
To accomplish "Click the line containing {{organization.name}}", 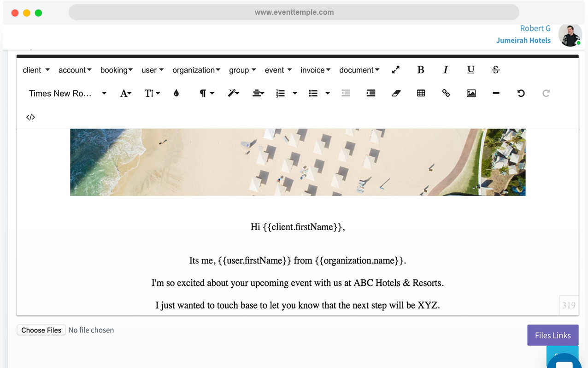I will (298, 261).
